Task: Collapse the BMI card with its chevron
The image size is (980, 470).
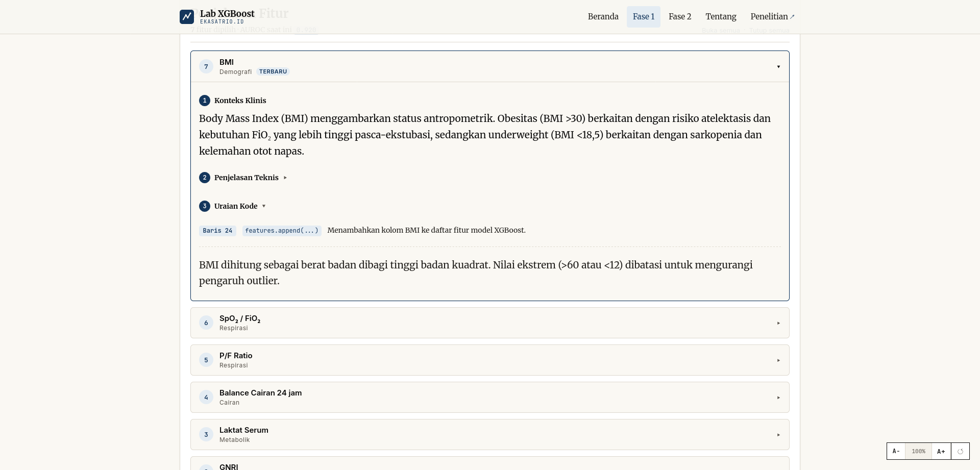Action: coord(778,67)
